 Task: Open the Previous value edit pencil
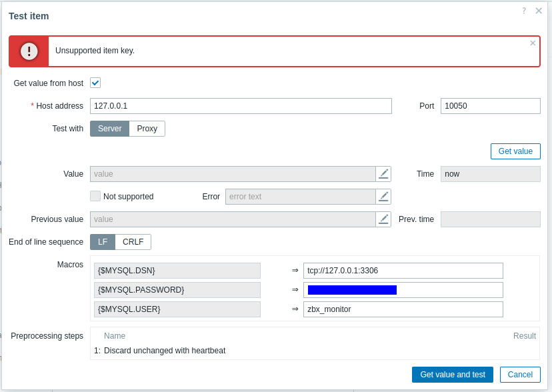383,219
